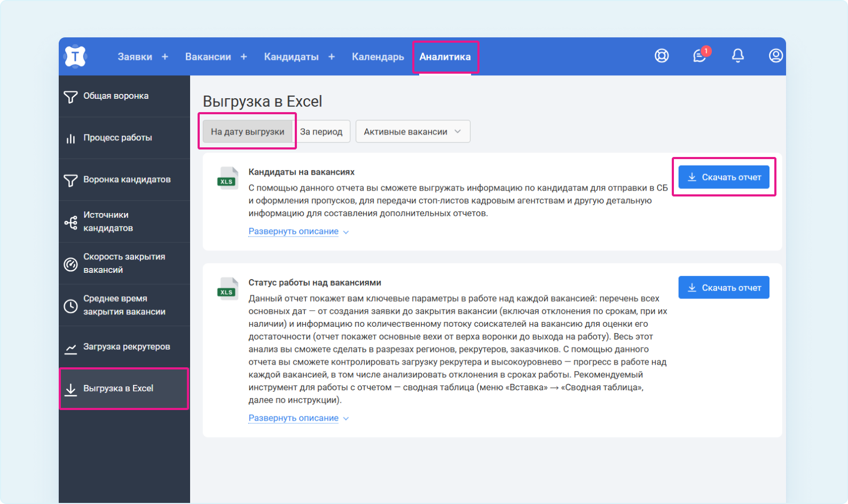Click XLS icon of Кандидаты на вакансиях report
Screen dimensions: 848x504
[x=227, y=179]
